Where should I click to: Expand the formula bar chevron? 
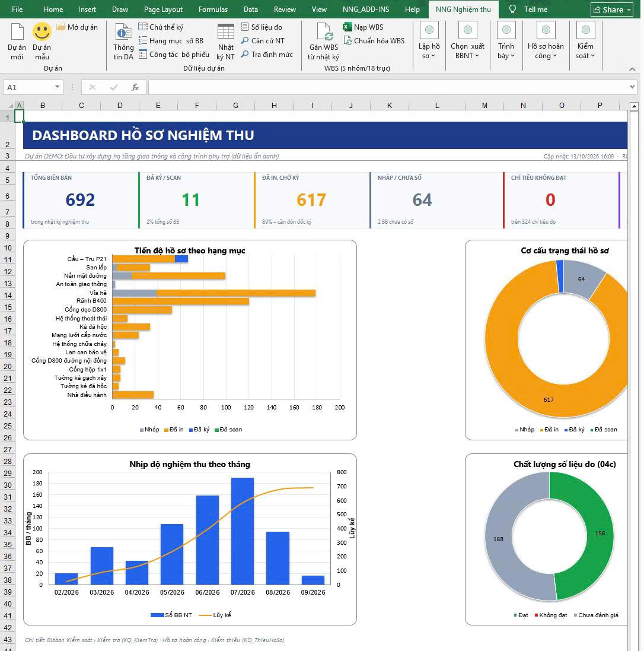tap(632, 87)
